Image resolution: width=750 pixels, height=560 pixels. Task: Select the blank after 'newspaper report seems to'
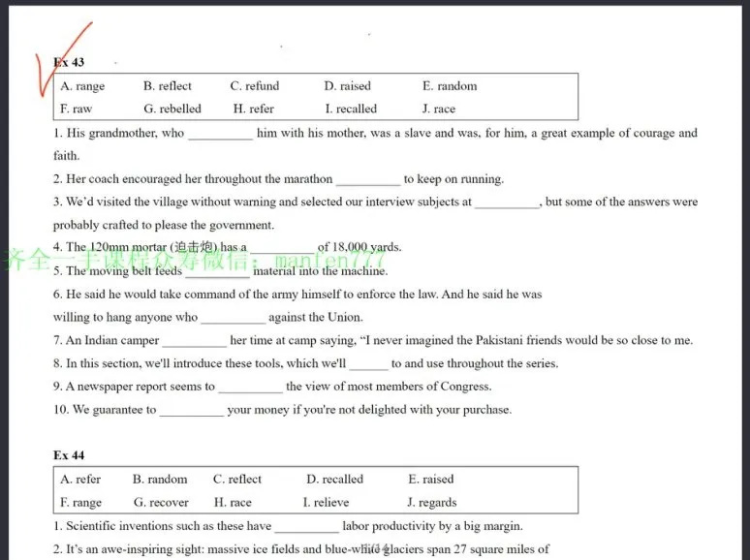point(251,388)
